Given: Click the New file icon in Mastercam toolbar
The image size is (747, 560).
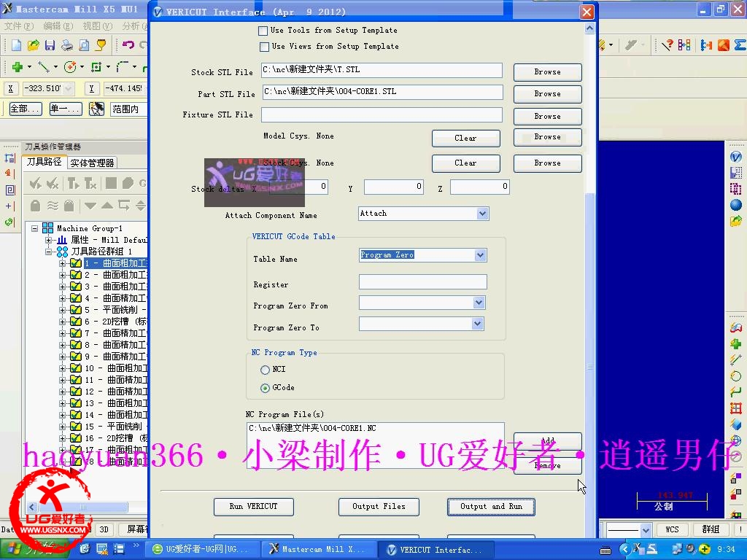Looking at the screenshot, I should pos(16,45).
